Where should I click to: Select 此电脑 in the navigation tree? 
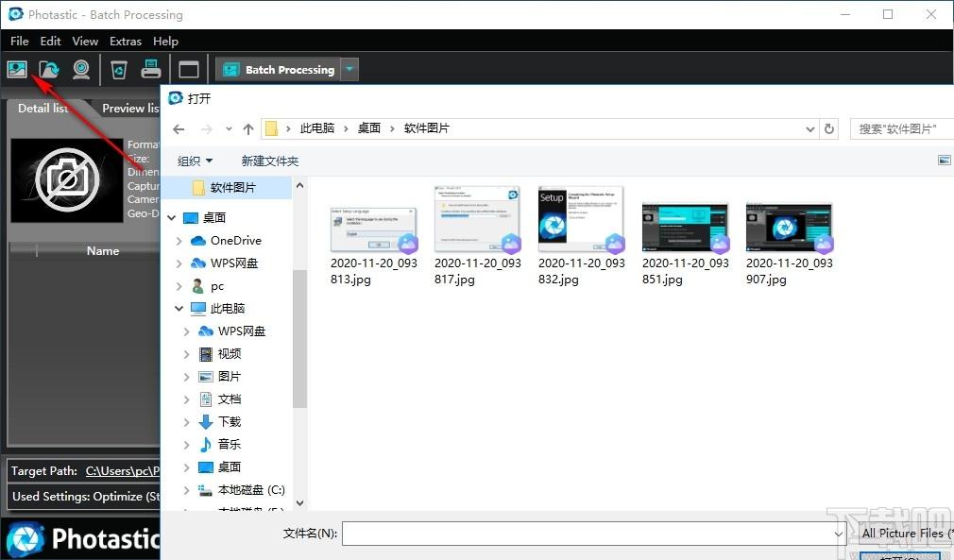click(x=227, y=309)
